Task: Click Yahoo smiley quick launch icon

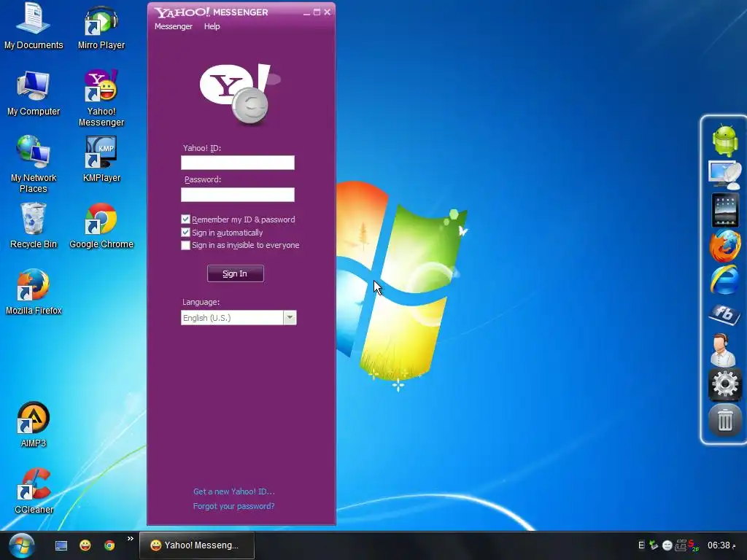Action: coord(85,545)
